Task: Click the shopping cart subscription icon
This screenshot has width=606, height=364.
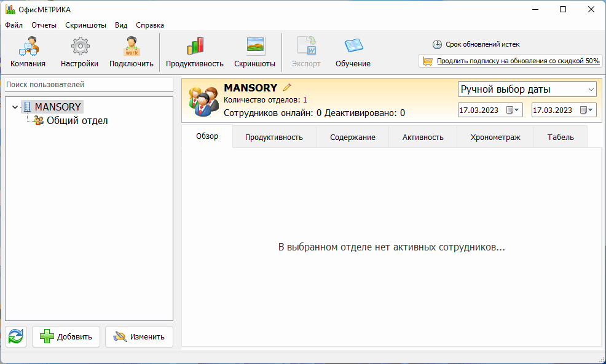Action: pyautogui.click(x=427, y=61)
